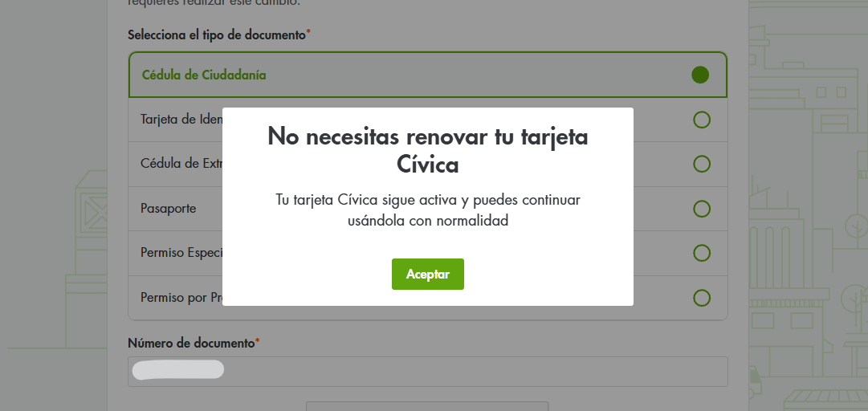The width and height of the screenshot is (868, 411).
Task: Choose the Permiso por Protección radio circle
Action: (x=701, y=298)
